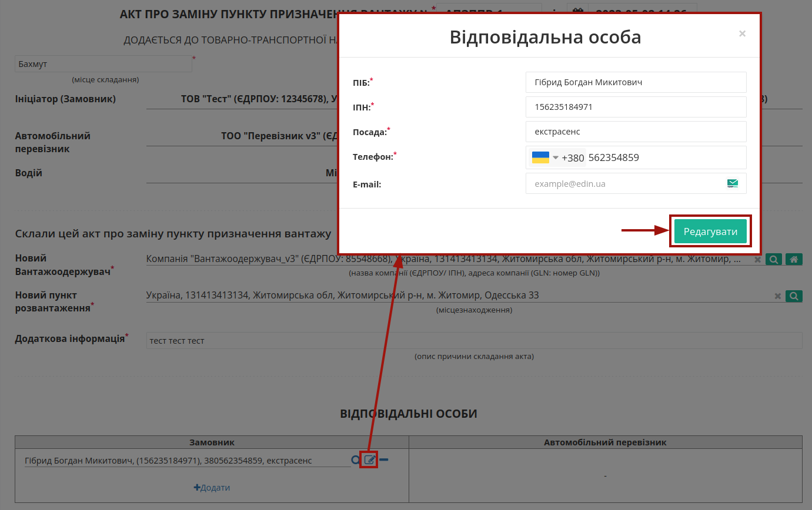Click the ІПН field showing 156235184971
This screenshot has height=510, width=812.
636,107
